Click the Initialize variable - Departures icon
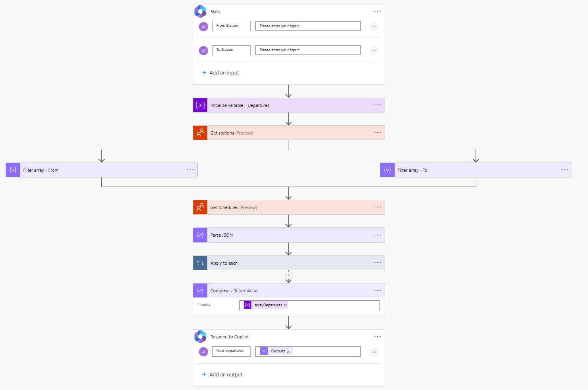588x390 pixels. tap(200, 105)
